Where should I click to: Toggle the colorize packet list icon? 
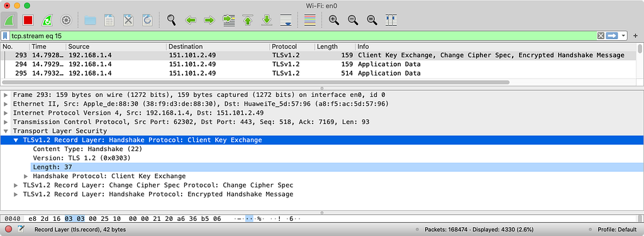coord(309,20)
